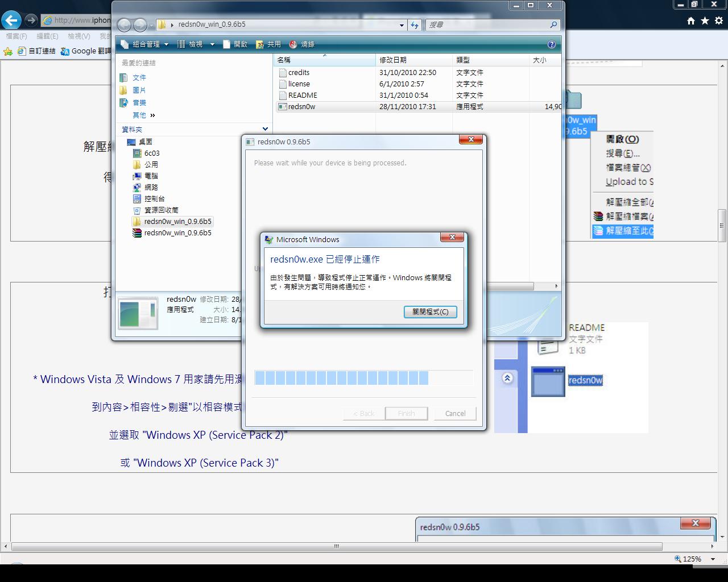
Task: Click the refresh icon beside address path
Action: pyautogui.click(x=415, y=25)
